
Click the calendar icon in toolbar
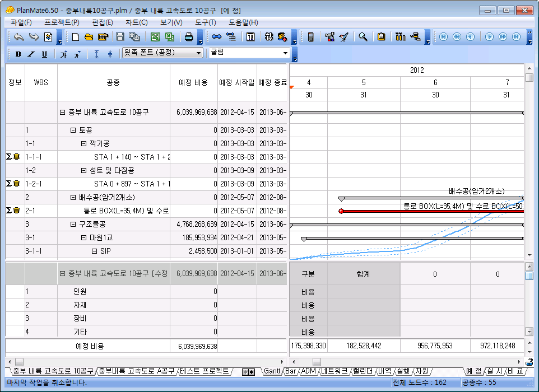point(250,37)
